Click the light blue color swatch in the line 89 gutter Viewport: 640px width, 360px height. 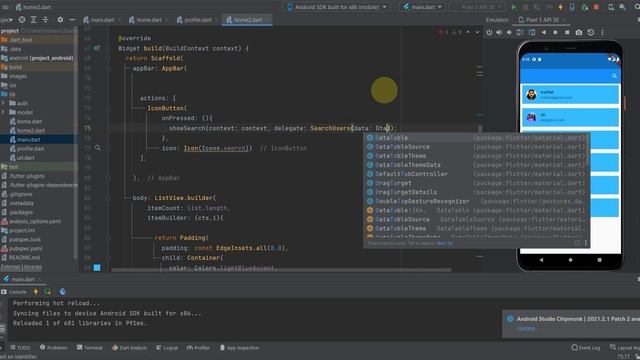coord(97,268)
